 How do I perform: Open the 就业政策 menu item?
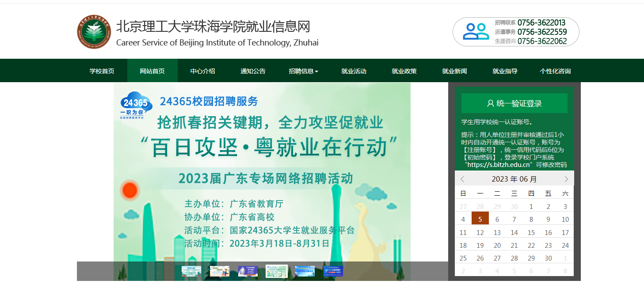pyautogui.click(x=404, y=71)
